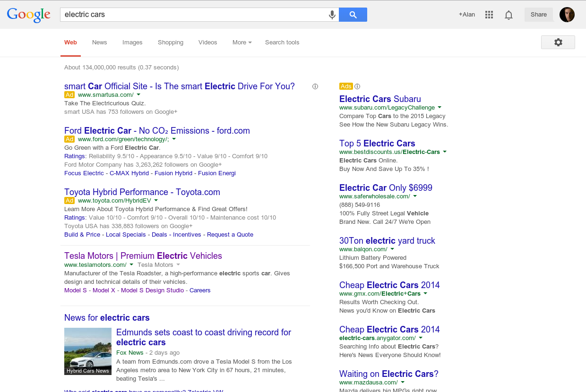Image resolution: width=586 pixels, height=392 pixels.
Task: Open Electric Car Only $6999 ad
Action: (x=386, y=187)
